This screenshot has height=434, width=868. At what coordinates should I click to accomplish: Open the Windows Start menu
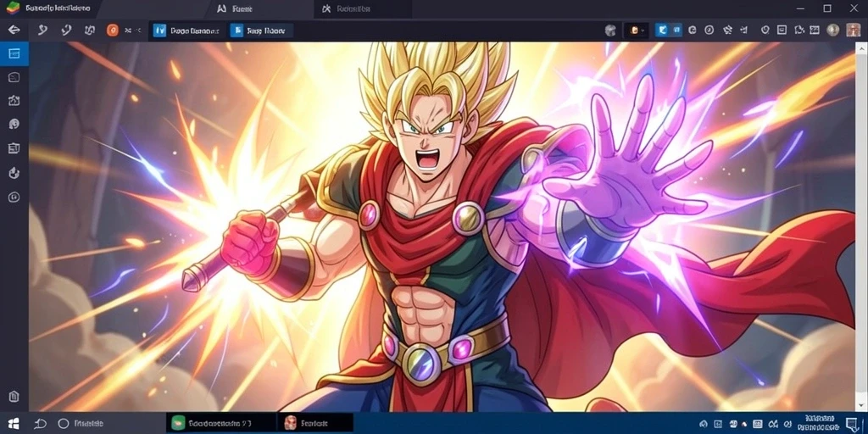(14, 424)
